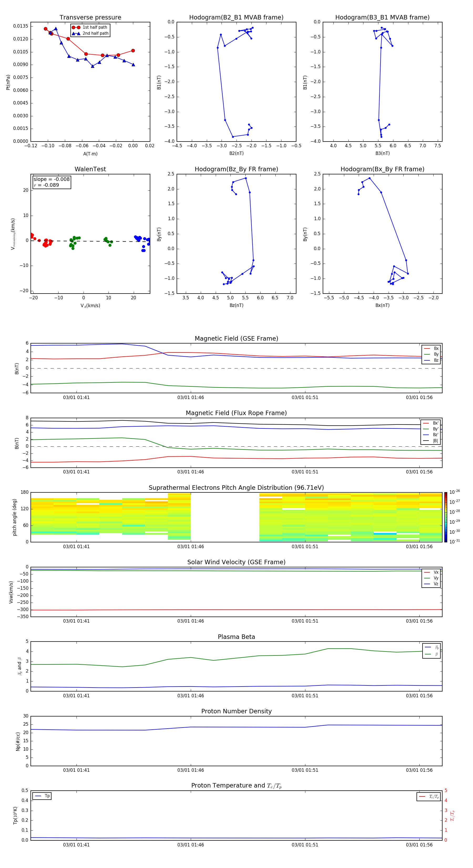The image size is (473, 868).
Task: Click the 'Bz' legend entry in GSE panel
Action: [x=431, y=360]
